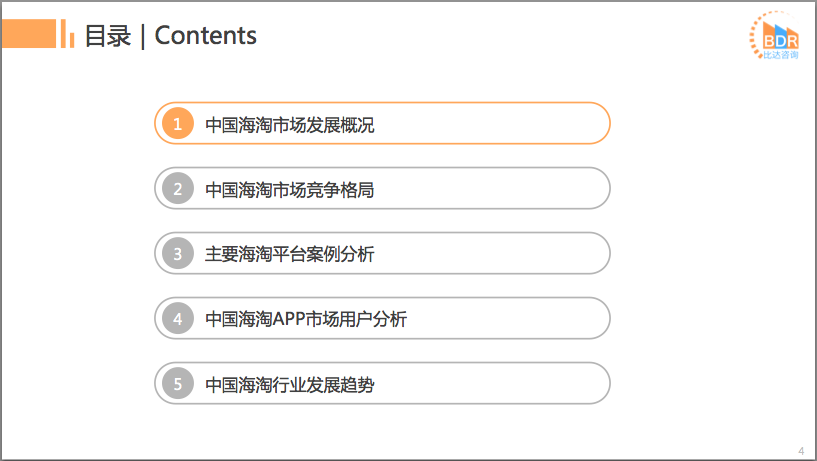Click the wide orange block in the header
The image size is (817, 461).
coord(28,35)
